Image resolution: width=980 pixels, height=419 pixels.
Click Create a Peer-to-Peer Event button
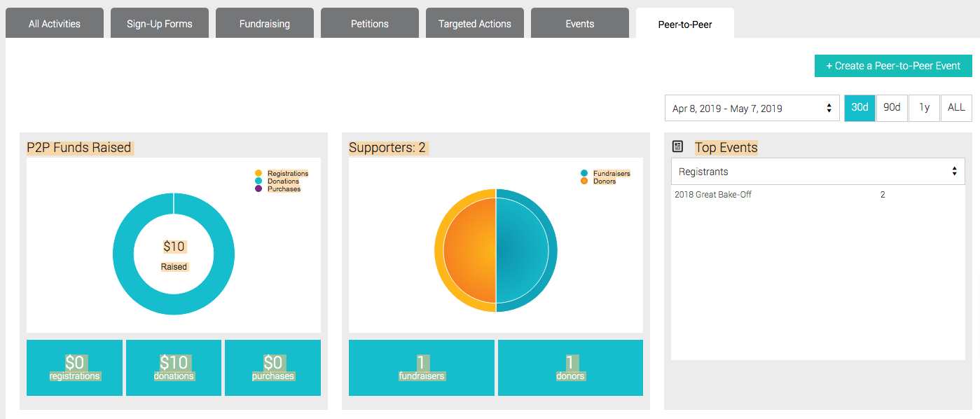(893, 66)
